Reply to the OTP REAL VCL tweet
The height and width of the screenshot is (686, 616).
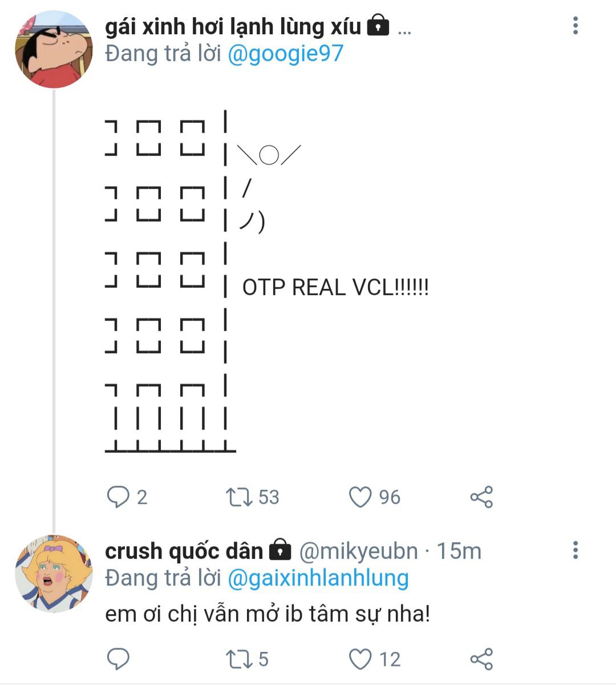(119, 497)
